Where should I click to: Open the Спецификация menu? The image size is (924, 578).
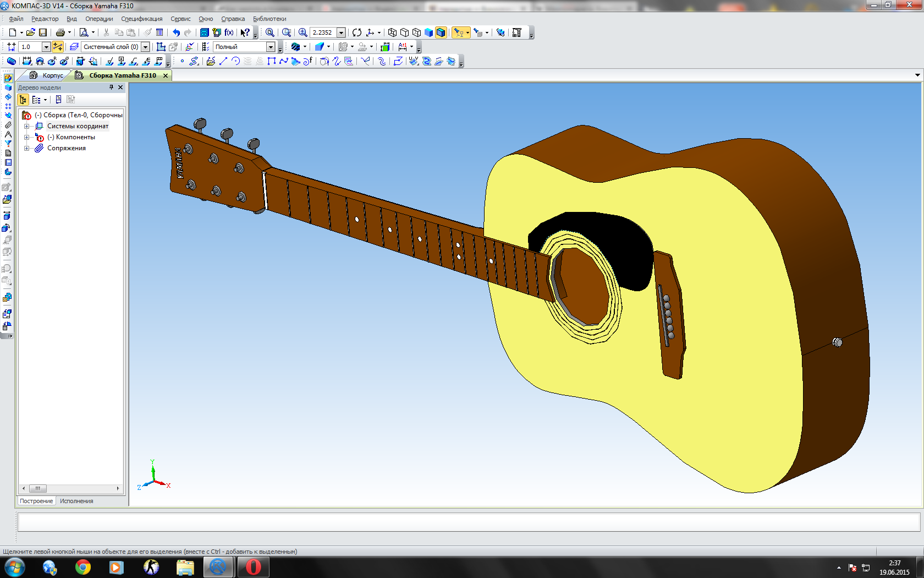(142, 19)
